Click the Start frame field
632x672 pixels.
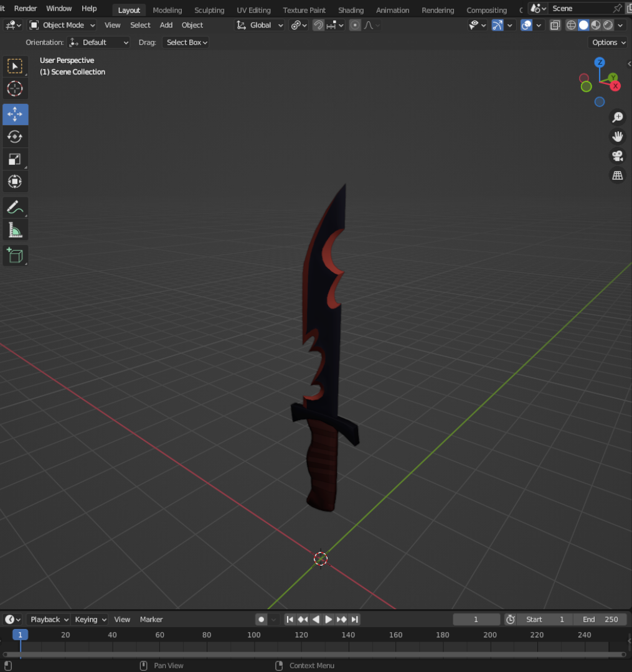pos(545,619)
